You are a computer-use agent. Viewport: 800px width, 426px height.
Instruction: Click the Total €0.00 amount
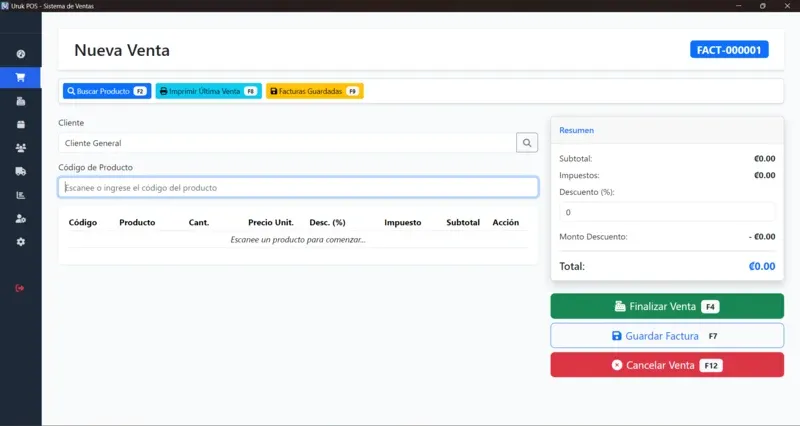pos(762,266)
